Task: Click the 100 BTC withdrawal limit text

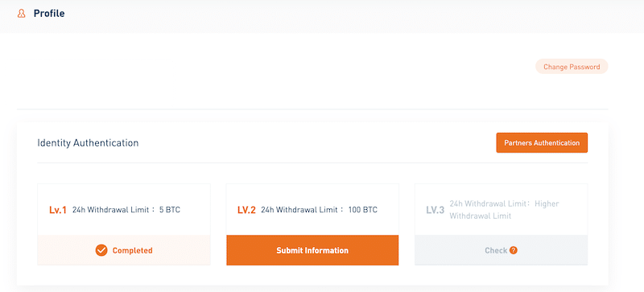Action: click(363, 210)
